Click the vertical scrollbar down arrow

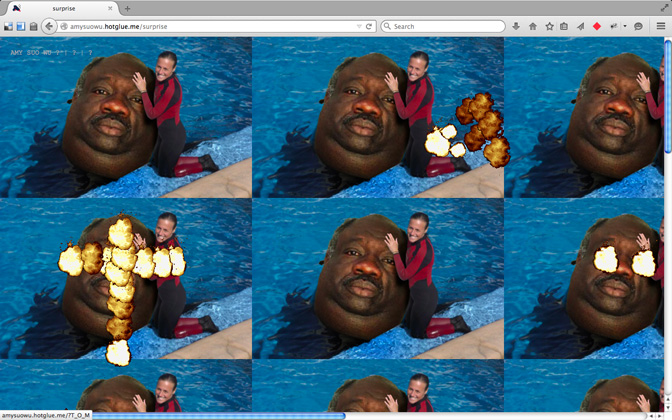tap(668, 408)
